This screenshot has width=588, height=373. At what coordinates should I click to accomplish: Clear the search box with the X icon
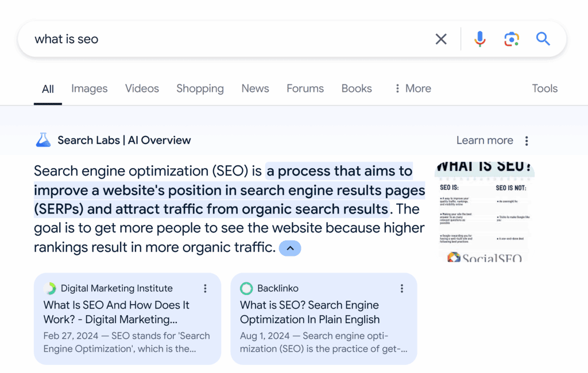[x=441, y=39]
